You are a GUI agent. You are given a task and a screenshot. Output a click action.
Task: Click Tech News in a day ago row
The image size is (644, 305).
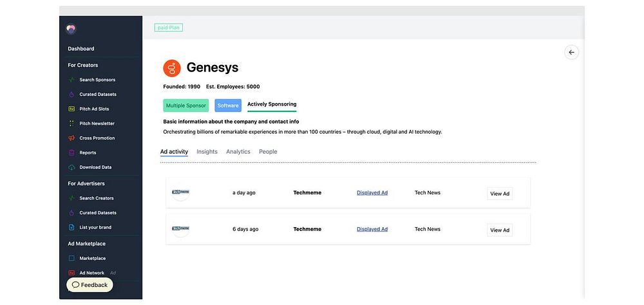pyautogui.click(x=428, y=192)
